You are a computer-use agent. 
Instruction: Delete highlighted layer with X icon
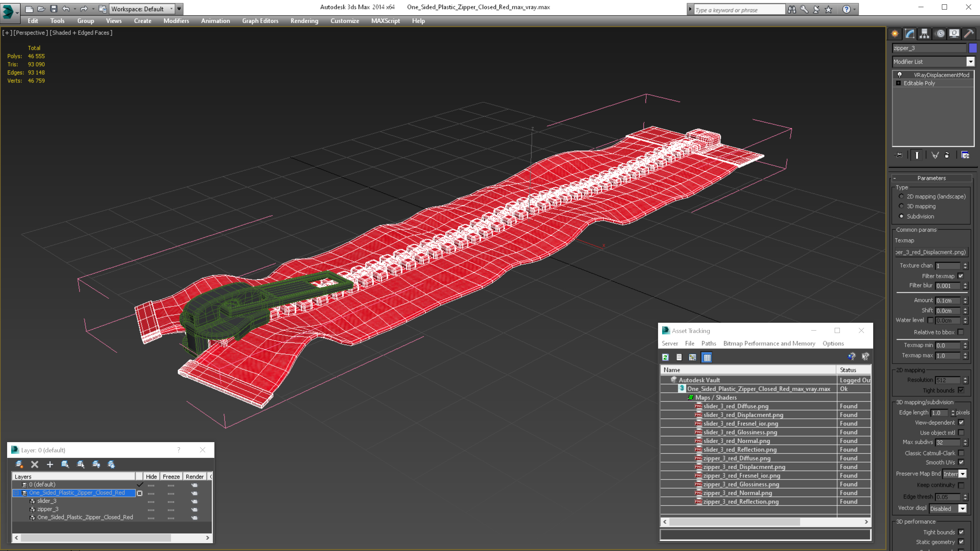click(x=35, y=464)
